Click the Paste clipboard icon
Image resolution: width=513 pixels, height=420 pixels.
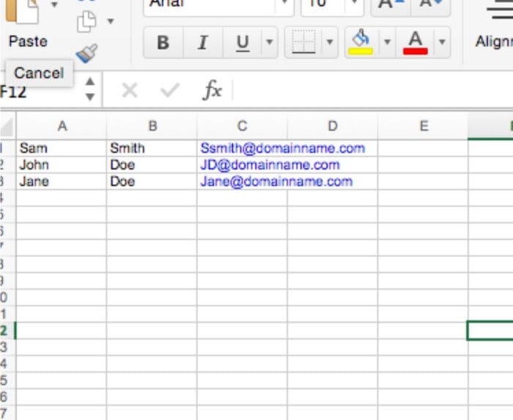point(22,12)
